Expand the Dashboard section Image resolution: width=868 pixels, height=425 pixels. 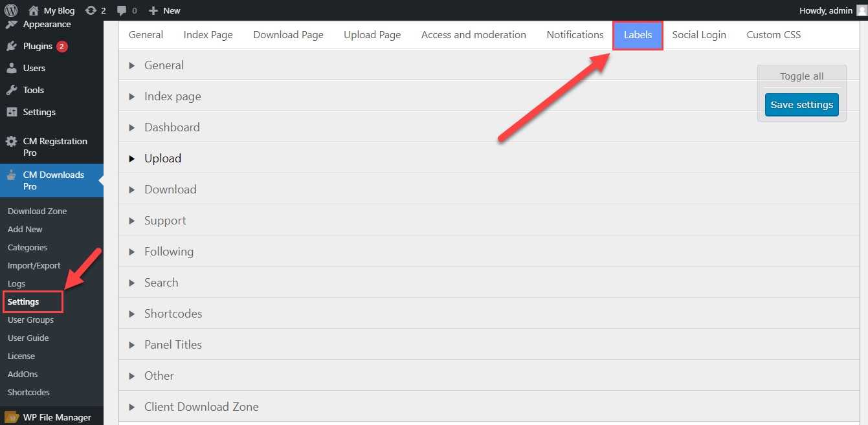tap(489, 127)
